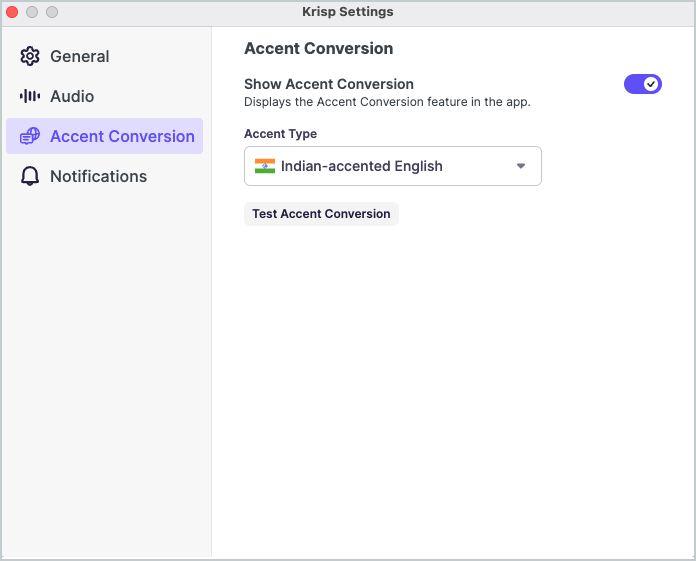Go to the Notifications settings section
This screenshot has height=561, width=696.
pos(104,176)
